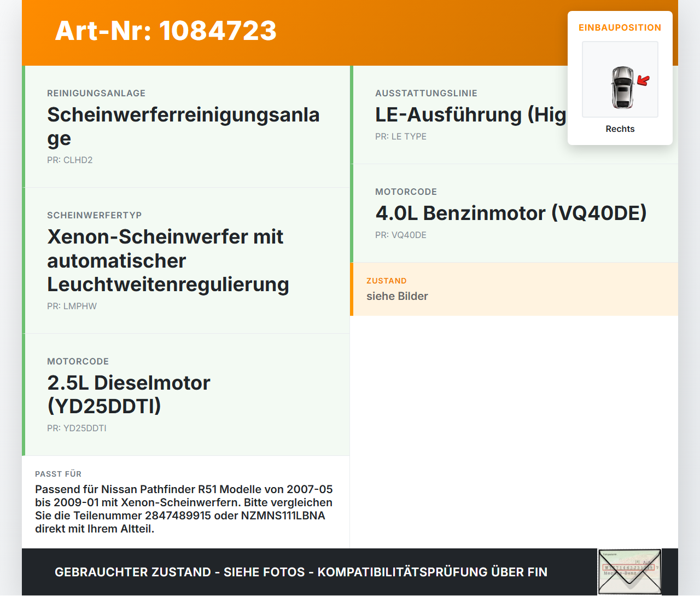This screenshot has width=700, height=596.
Task: Click the ZUSTAND label
Action: 387,281
